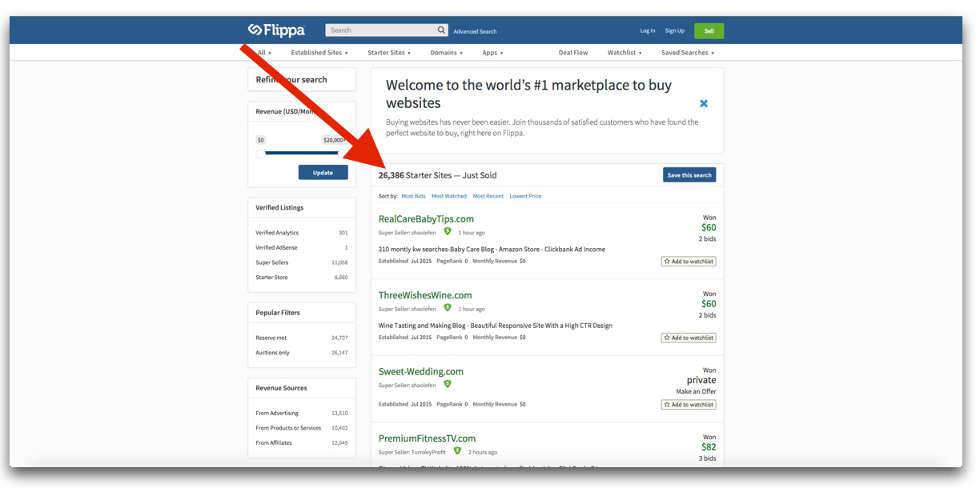Viewport: 980px width, 488px height.
Task: Click Super Seller badge on Sweet-Wedding.com
Action: [x=448, y=384]
